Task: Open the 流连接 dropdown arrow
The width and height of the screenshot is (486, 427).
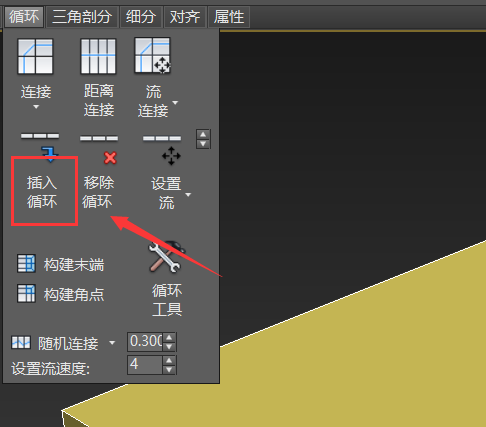Action: tap(175, 103)
